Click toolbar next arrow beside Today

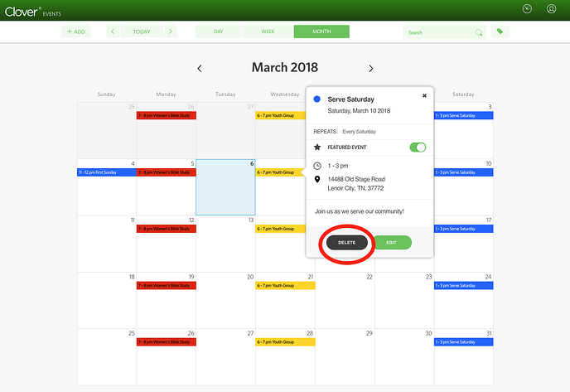(x=171, y=31)
